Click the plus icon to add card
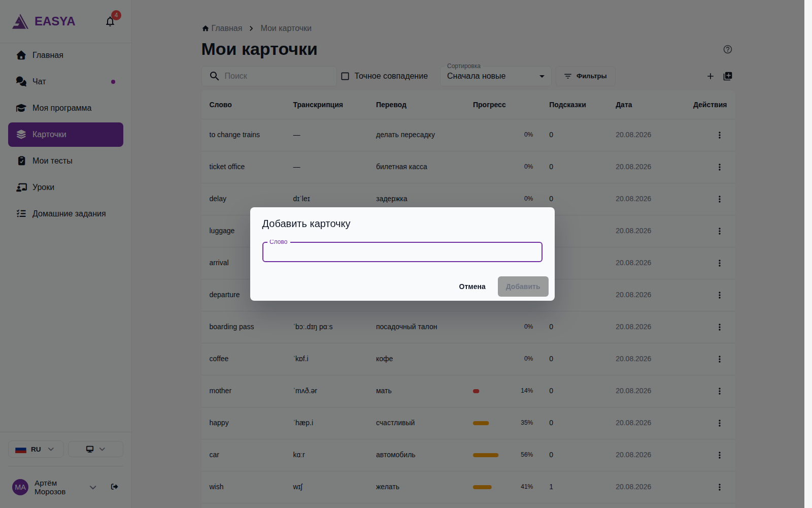The width and height of the screenshot is (812, 508). click(x=710, y=76)
